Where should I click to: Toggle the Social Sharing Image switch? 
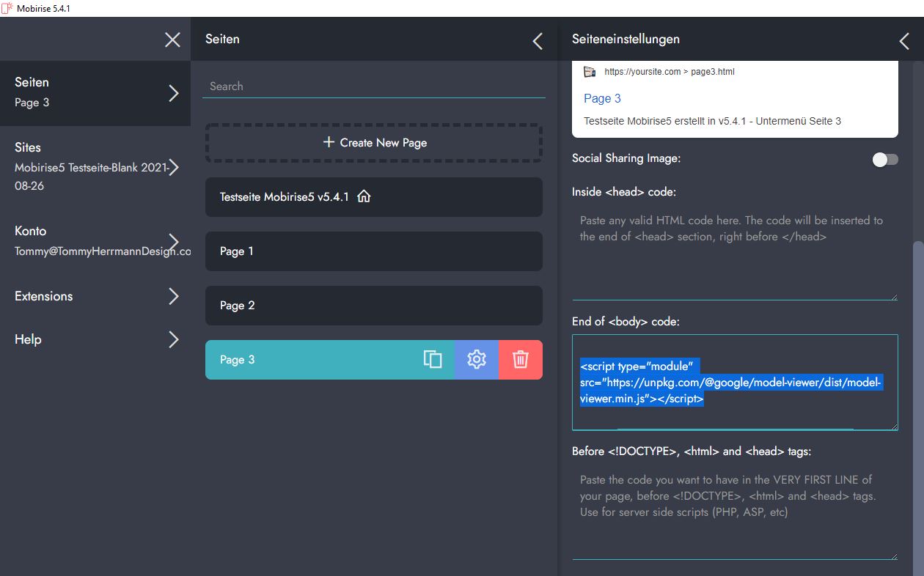pos(884,159)
